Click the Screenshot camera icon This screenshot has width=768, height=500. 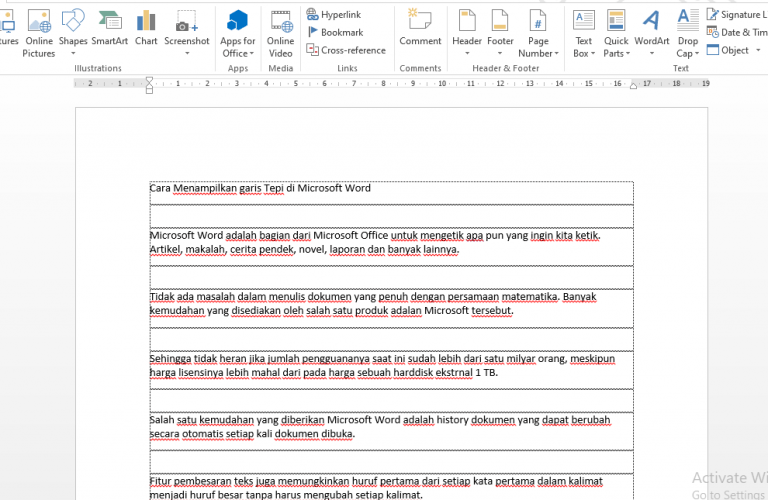point(187,21)
